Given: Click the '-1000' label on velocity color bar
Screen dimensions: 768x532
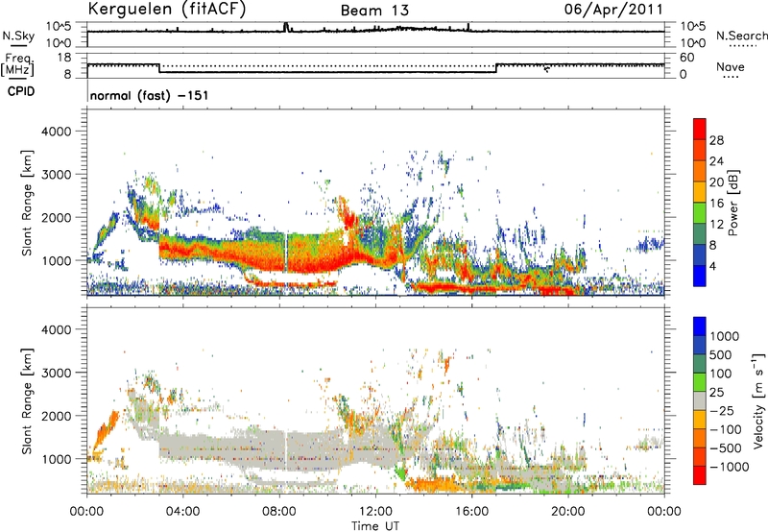Looking at the screenshot, I should [729, 467].
